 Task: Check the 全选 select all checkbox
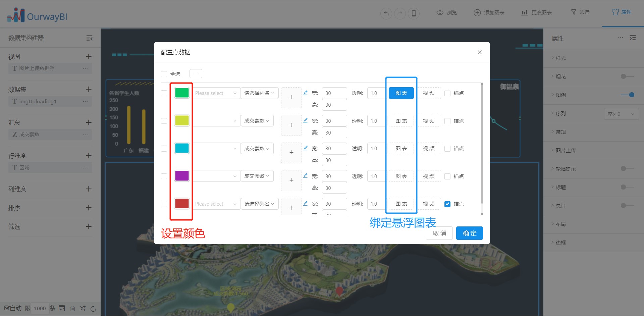[164, 74]
